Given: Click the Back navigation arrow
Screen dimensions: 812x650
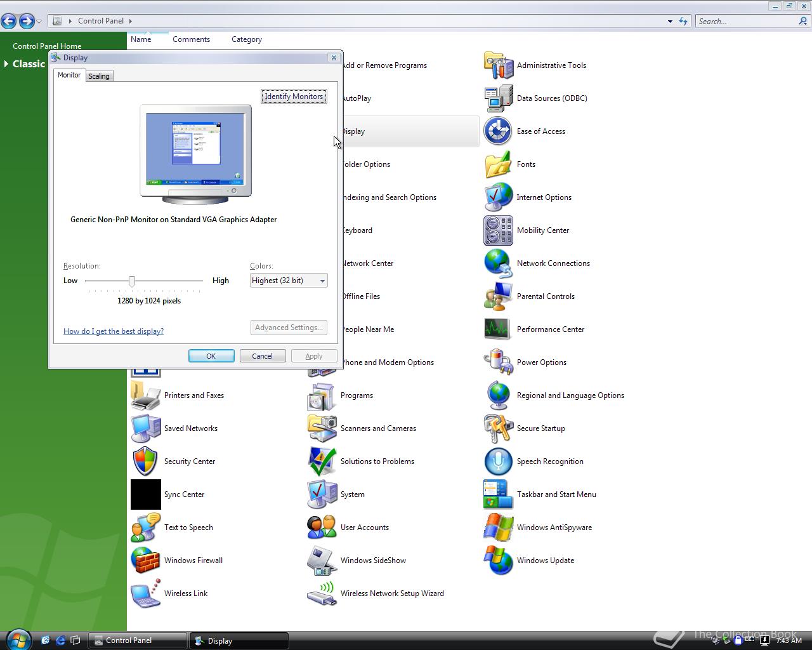Looking at the screenshot, I should [9, 21].
